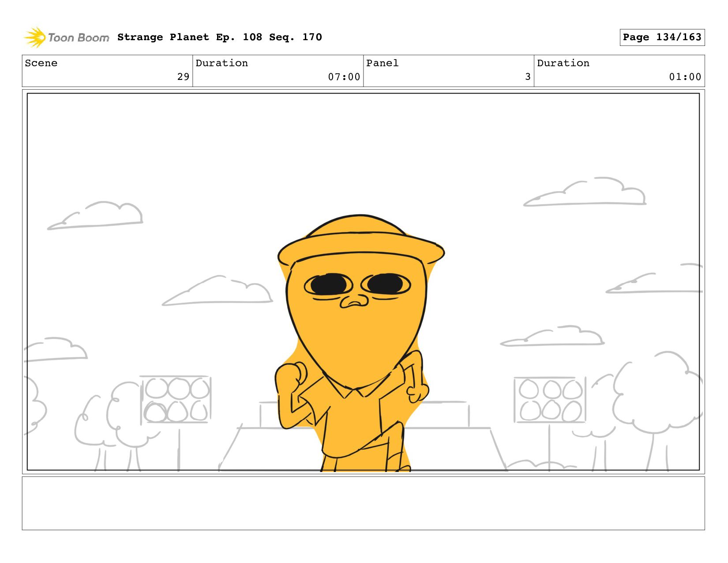Click the Toon Boom logo icon
Image resolution: width=728 pixels, height=563 pixels.
point(34,37)
